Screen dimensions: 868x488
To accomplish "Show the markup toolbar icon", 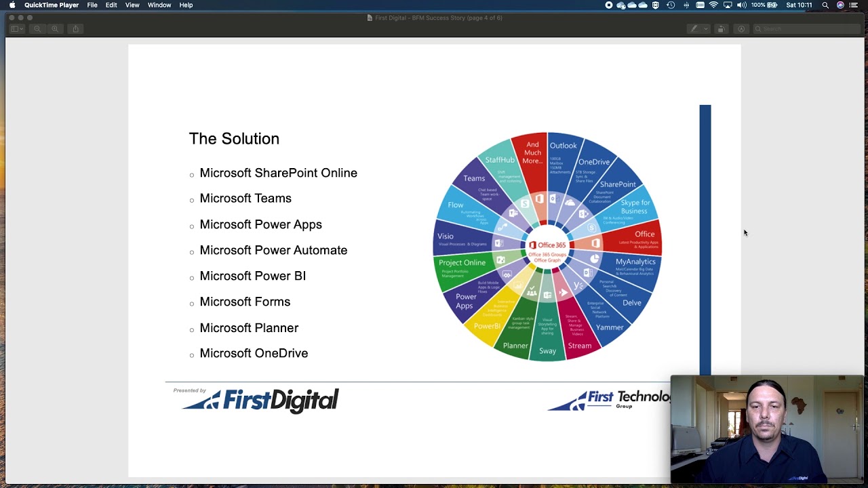I will [741, 28].
